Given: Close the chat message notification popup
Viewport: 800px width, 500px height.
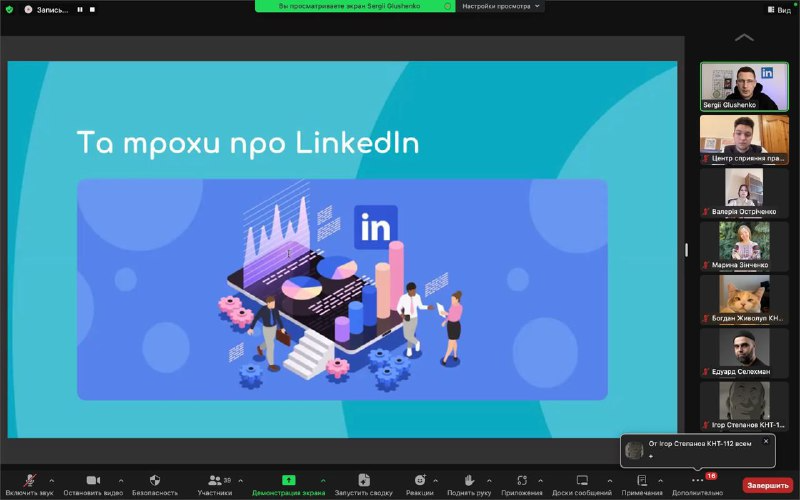Looking at the screenshot, I should 766,441.
